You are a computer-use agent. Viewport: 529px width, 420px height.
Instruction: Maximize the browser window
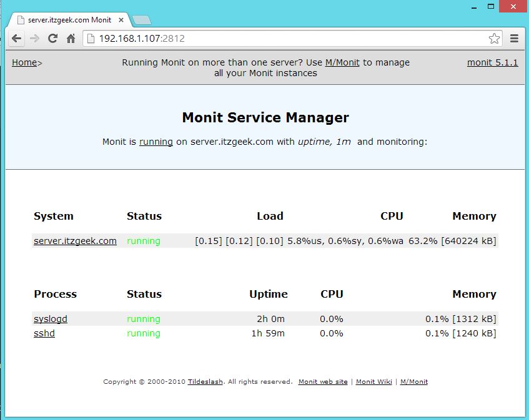click(491, 6)
